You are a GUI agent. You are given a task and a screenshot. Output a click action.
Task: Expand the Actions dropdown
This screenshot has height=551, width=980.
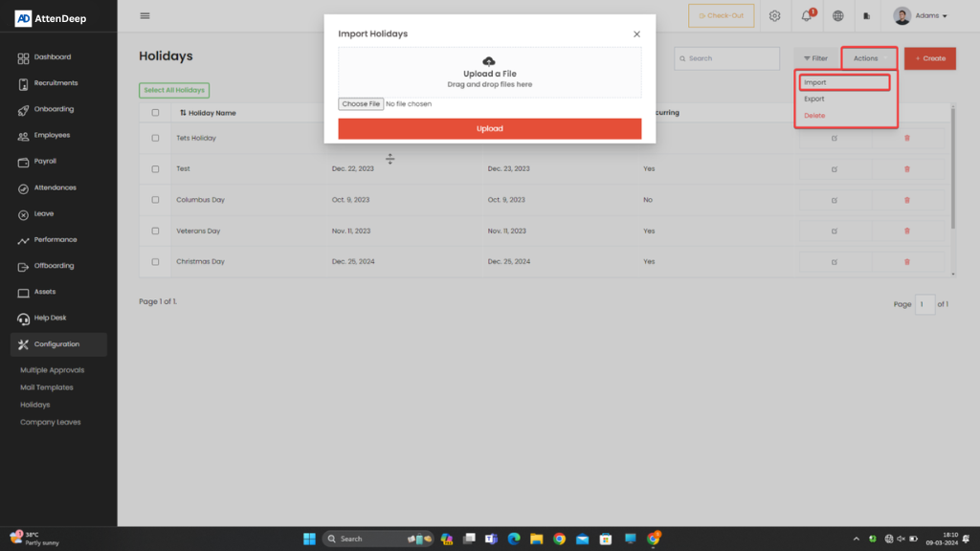click(x=869, y=58)
